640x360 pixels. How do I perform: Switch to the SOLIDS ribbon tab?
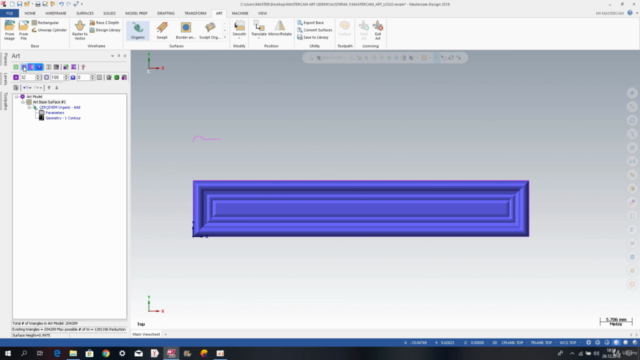109,13
